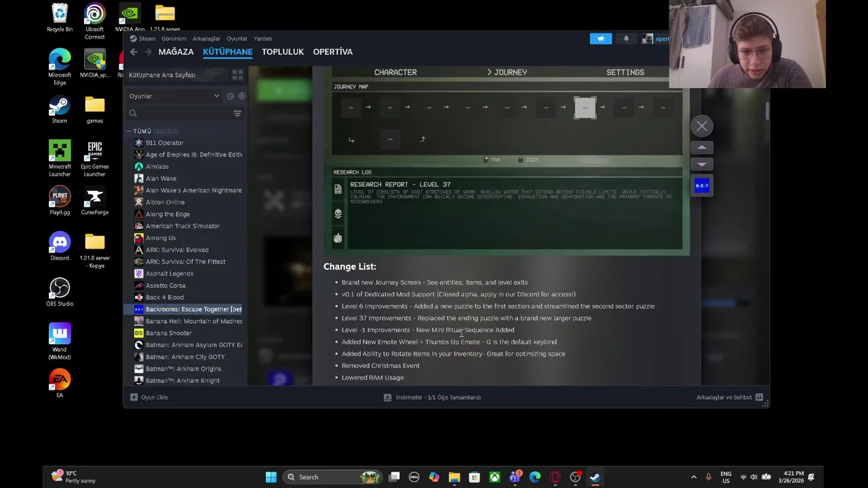The width and height of the screenshot is (868, 488).
Task: Open CurseForge desktop shortcut
Action: pos(94,201)
